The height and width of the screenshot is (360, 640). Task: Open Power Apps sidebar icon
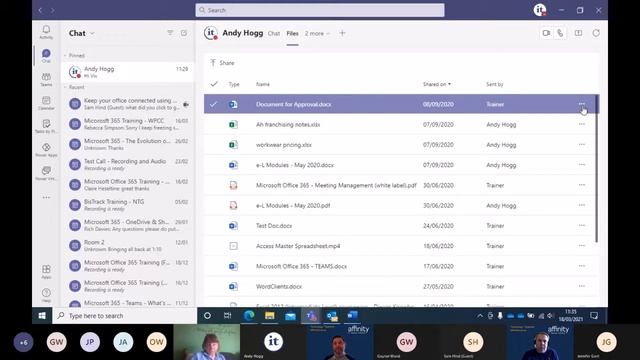46,150
